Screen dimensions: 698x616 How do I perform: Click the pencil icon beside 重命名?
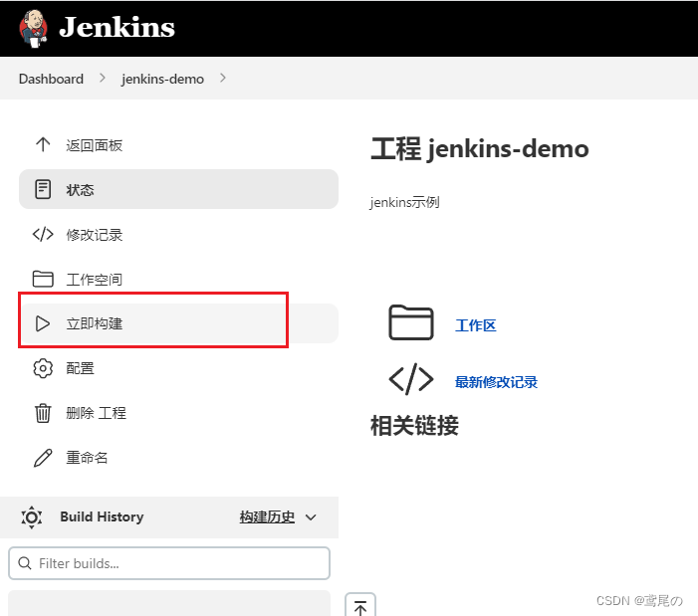(43, 458)
